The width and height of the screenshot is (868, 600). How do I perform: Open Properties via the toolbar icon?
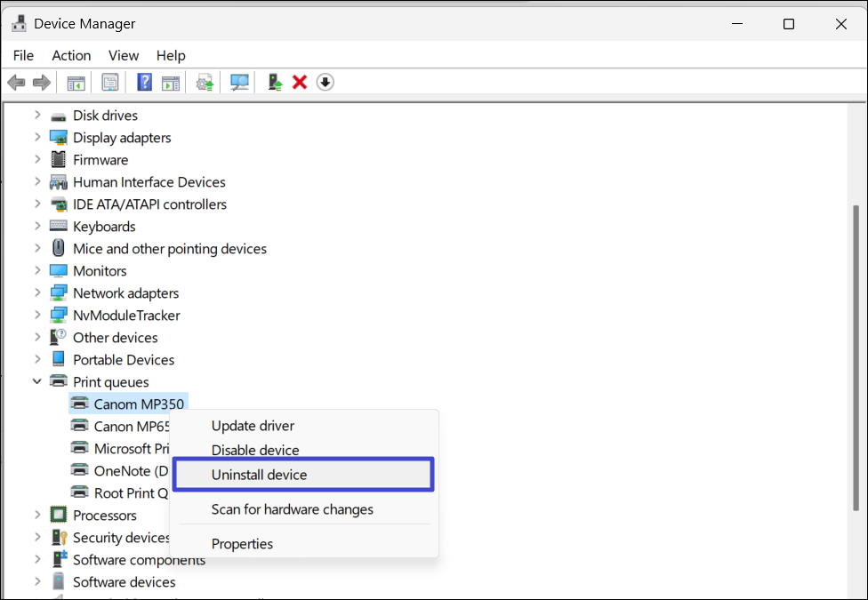click(x=110, y=83)
